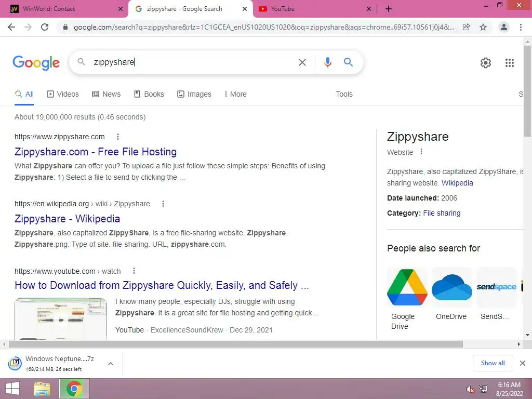Select the All results filter
Viewport: 532px width, 399px height.
coord(24,94)
